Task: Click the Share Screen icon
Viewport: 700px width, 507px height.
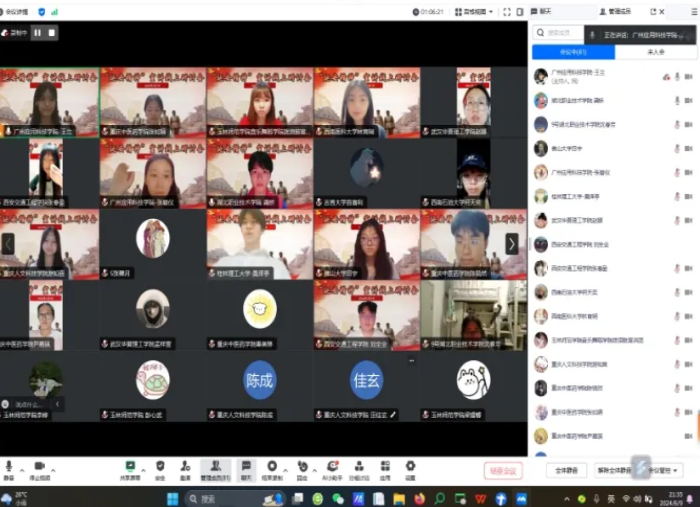Action: (131, 467)
